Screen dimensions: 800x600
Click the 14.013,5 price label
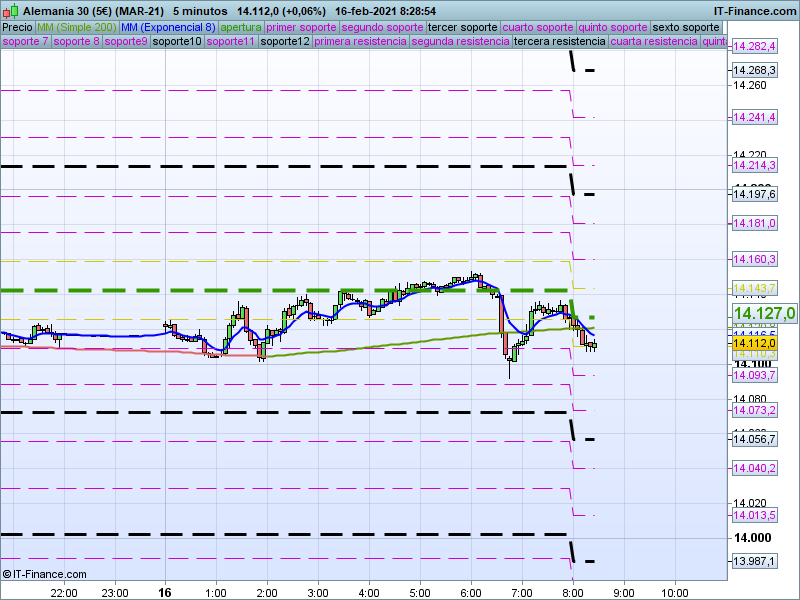click(x=754, y=515)
